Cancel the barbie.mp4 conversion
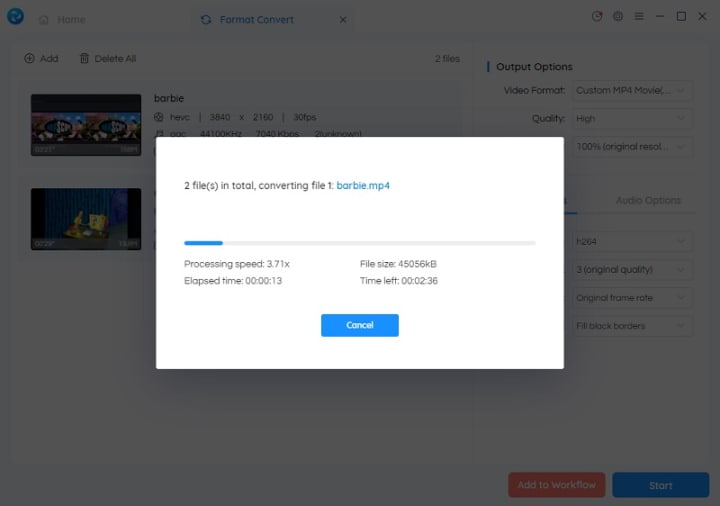 click(360, 325)
